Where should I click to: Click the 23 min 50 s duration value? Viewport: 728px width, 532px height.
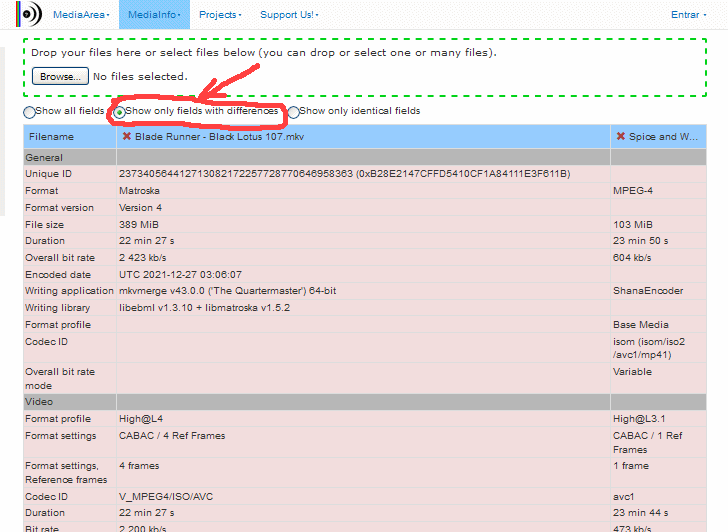(x=641, y=241)
